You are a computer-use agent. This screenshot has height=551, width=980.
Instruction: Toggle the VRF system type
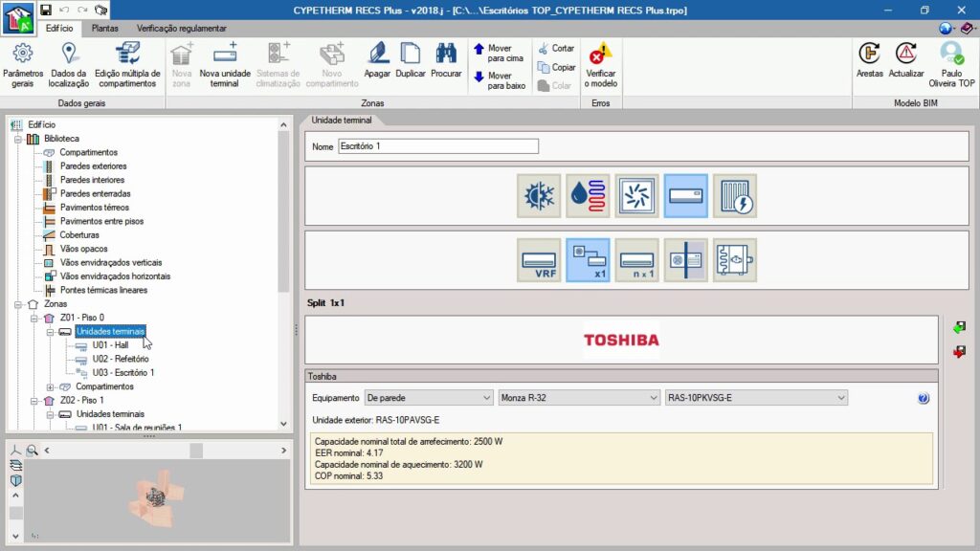coord(539,260)
